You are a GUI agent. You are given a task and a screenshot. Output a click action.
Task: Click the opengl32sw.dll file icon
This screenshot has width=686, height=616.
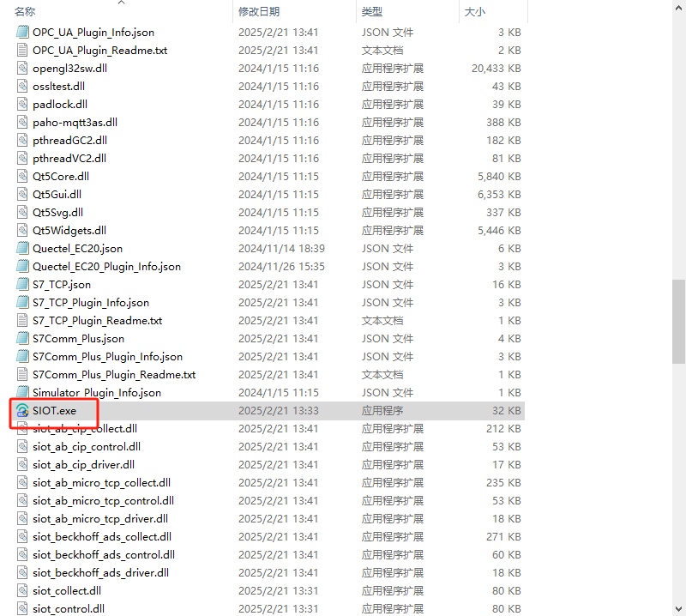pos(22,69)
